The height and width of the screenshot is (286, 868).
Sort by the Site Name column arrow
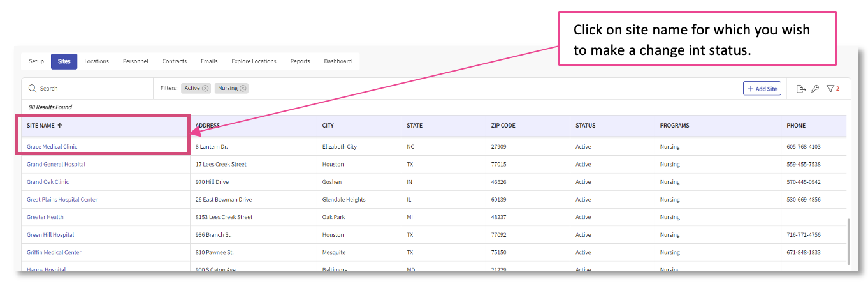click(x=60, y=126)
